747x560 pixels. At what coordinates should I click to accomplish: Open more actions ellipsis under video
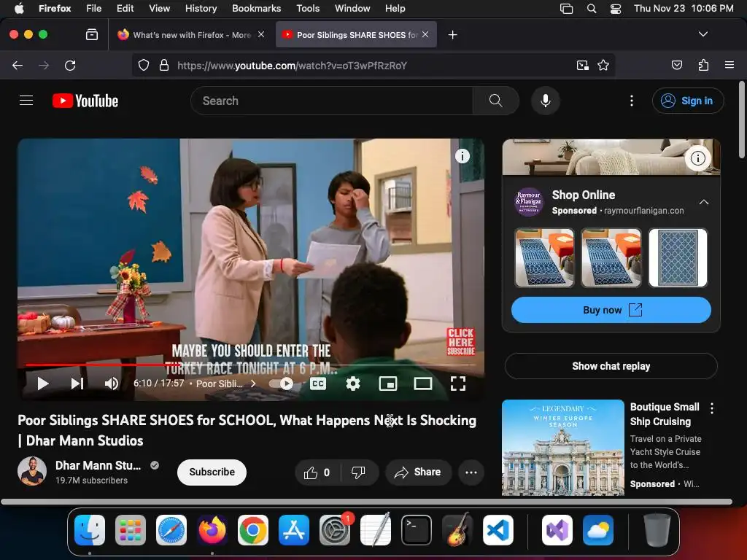click(x=471, y=472)
